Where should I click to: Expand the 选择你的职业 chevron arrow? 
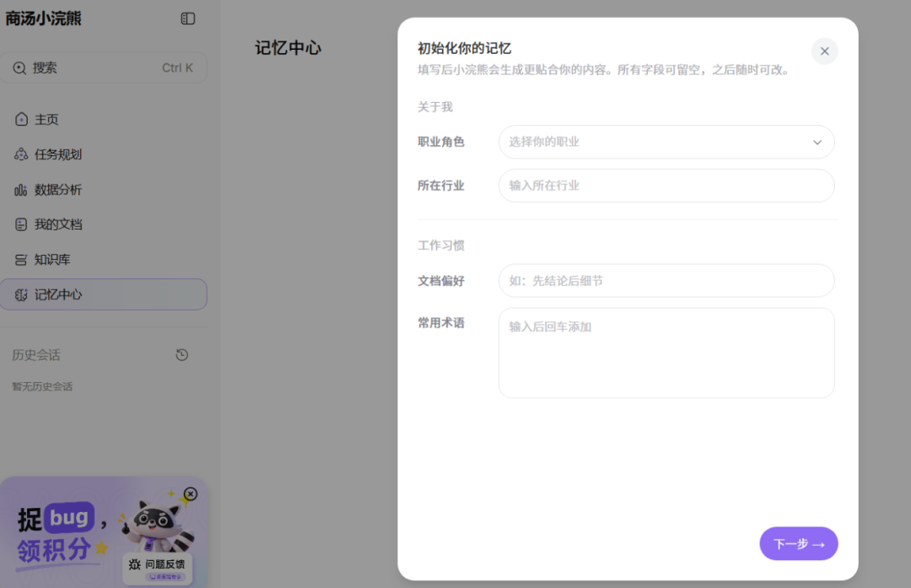tap(817, 143)
